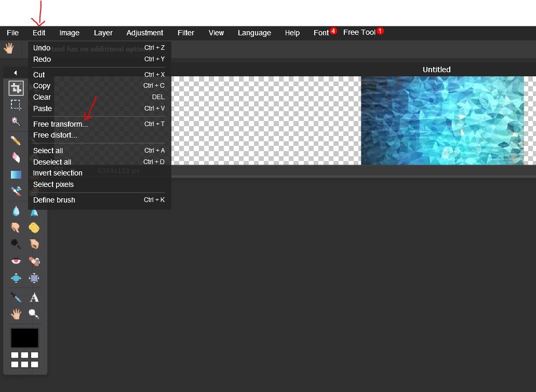Viewport: 536px width, 392px height.
Task: Select the Pencil tool
Action: (x=16, y=141)
